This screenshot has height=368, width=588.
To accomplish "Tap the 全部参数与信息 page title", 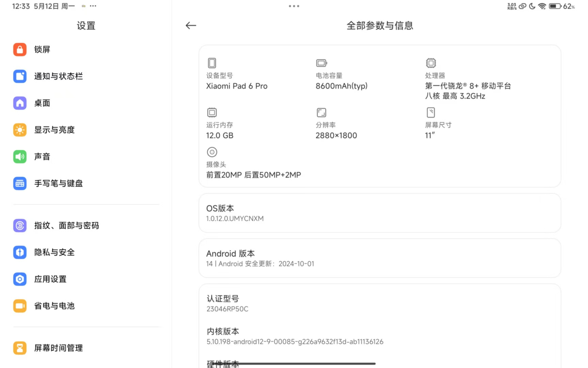I will [x=380, y=26].
